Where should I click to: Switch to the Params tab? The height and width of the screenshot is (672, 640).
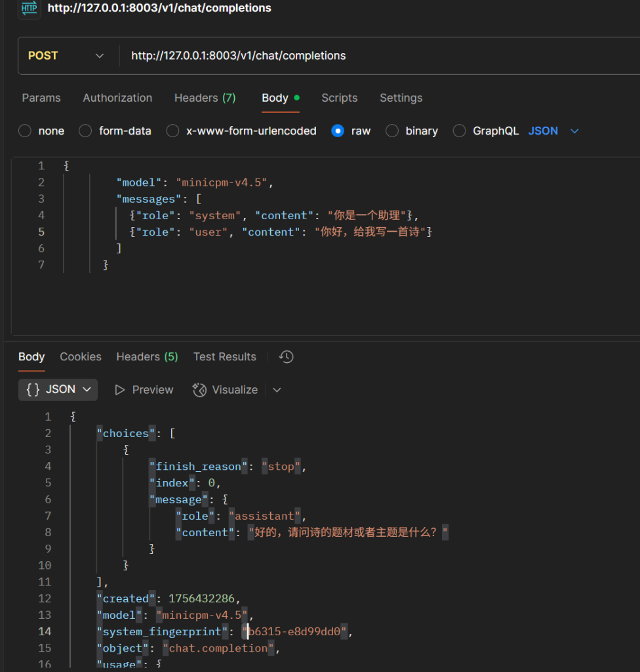tap(41, 98)
